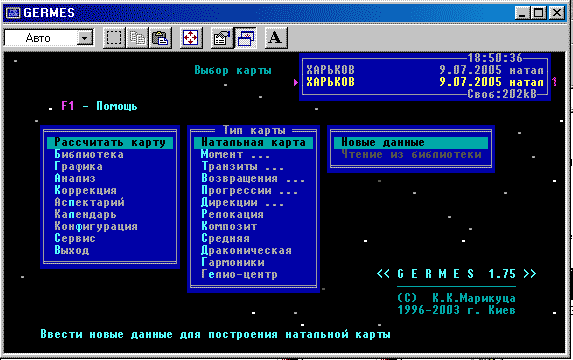The image size is (573, 360).
Task: Select first ХАРЬКОВ 9.07.2005 chart row
Action: (425, 70)
